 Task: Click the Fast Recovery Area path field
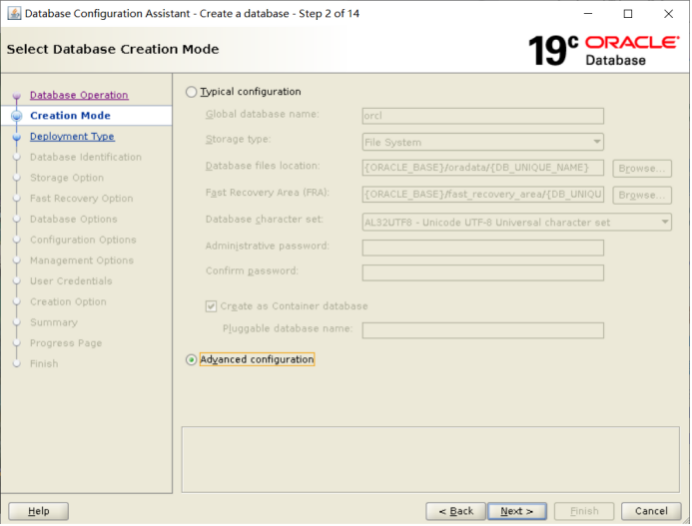point(483,195)
